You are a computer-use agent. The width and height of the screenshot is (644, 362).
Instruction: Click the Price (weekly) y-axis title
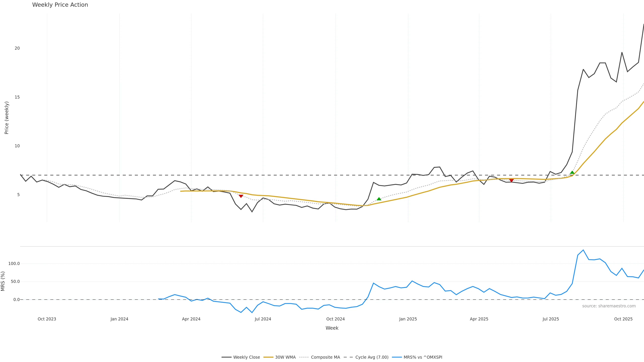click(7, 118)
